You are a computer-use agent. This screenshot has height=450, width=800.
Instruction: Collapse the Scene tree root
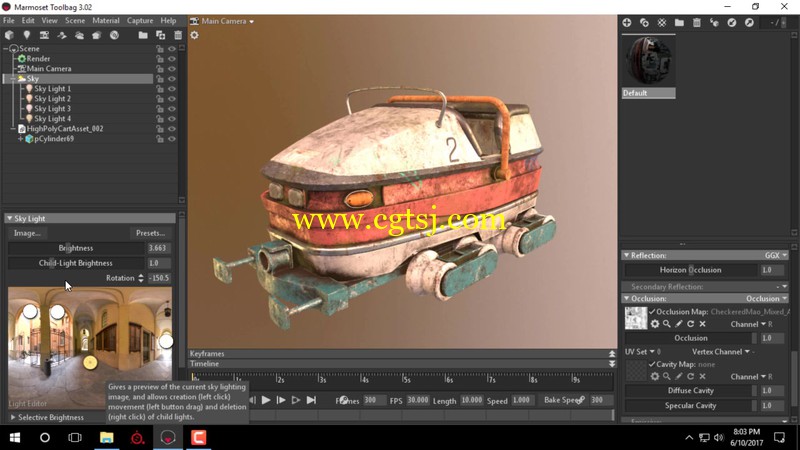click(6, 48)
